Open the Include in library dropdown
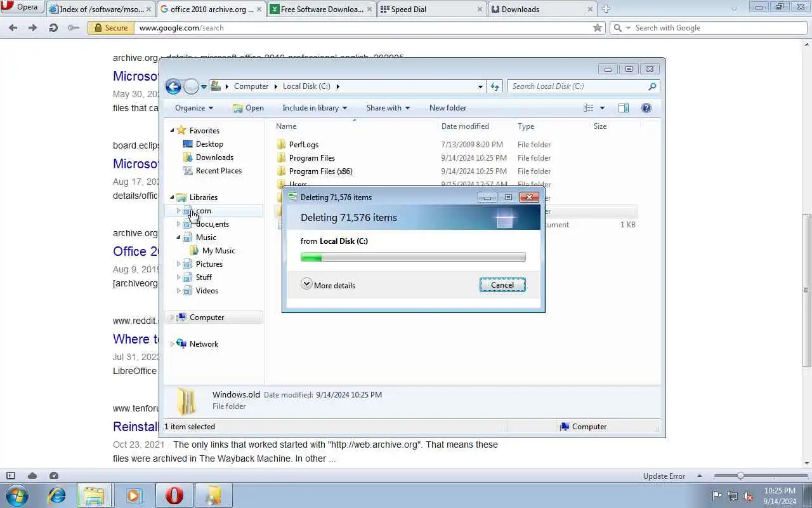The width and height of the screenshot is (812, 508). point(315,108)
